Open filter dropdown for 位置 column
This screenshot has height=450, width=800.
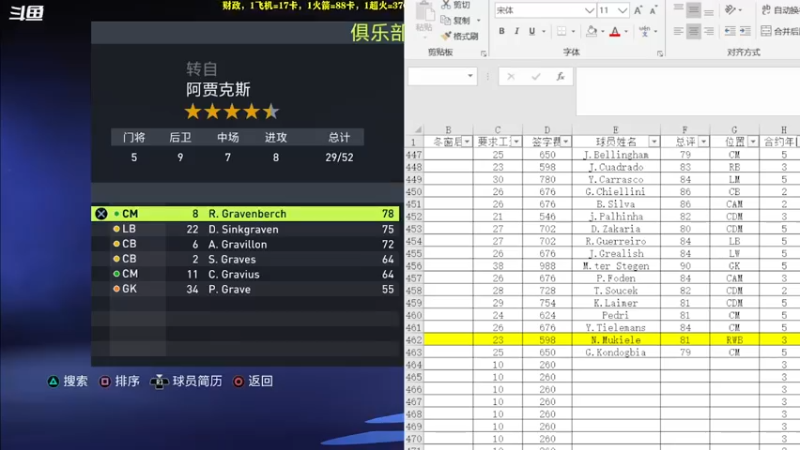pyautogui.click(x=753, y=141)
